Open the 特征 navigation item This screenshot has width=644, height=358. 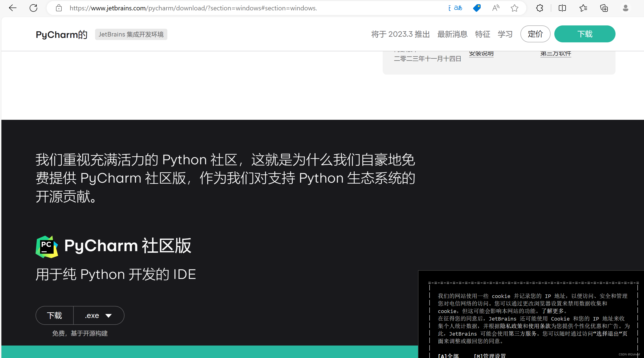click(x=483, y=34)
